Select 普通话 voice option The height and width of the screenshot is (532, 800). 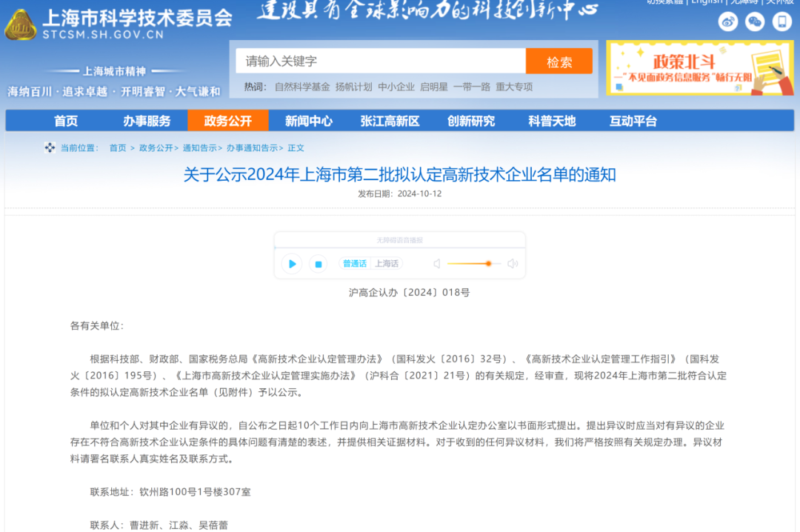(x=354, y=264)
